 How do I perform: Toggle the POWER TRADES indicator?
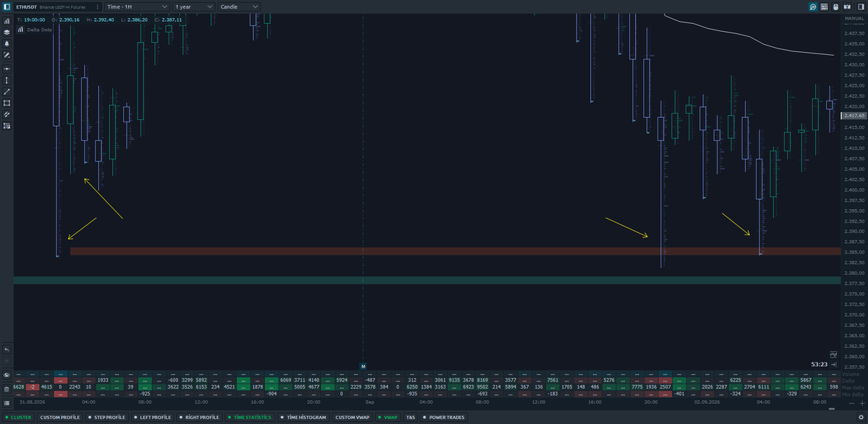444,417
